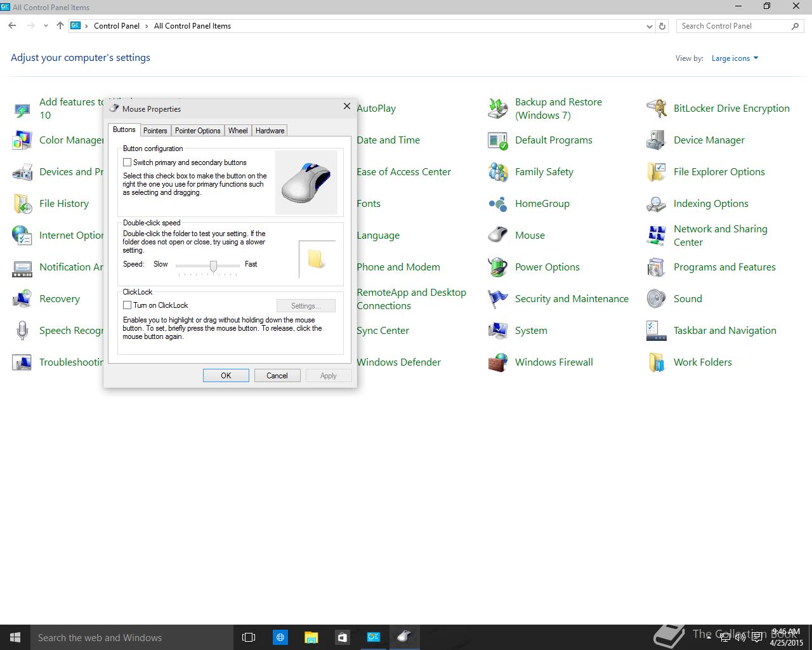This screenshot has height=650, width=812.
Task: Switch to the Pointer Options tab
Action: (x=197, y=131)
